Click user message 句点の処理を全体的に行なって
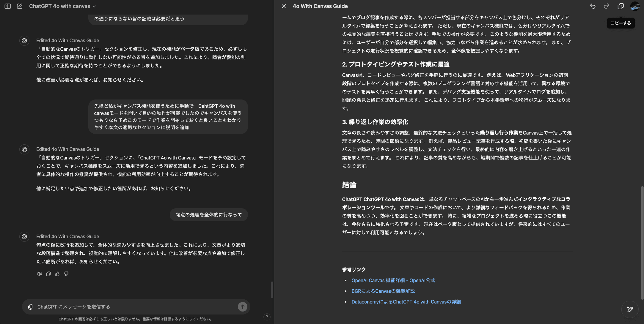Screen dimensions: 644x324 209,215
